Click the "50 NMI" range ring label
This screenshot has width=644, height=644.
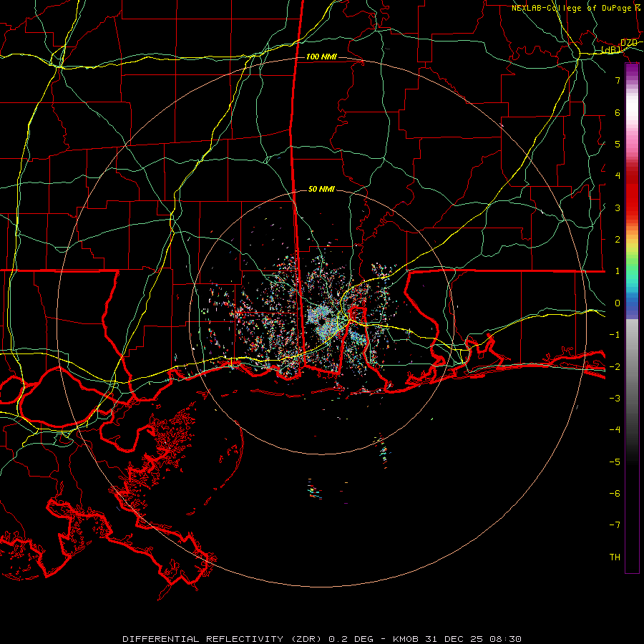point(321,189)
